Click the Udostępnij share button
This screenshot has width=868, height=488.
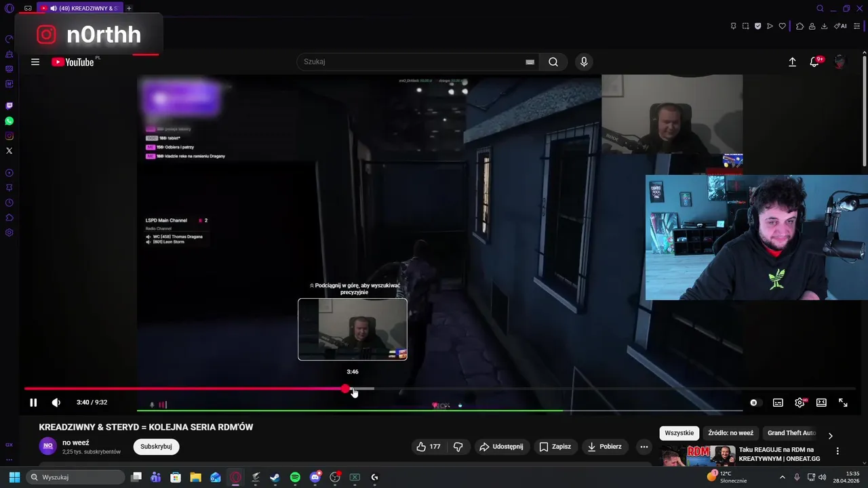coord(501,447)
